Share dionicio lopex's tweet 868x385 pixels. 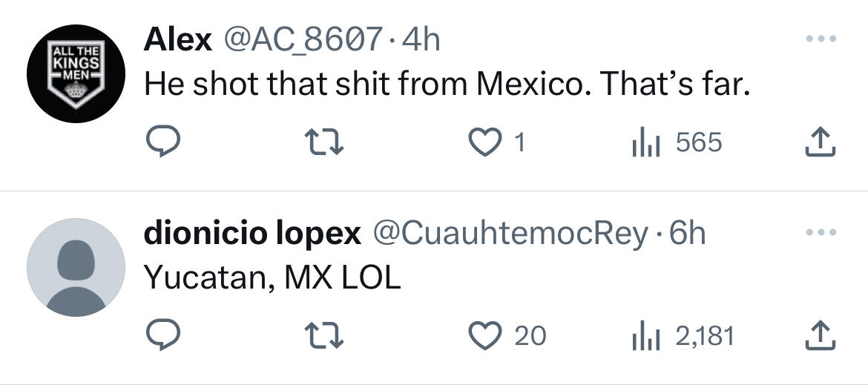coord(821,335)
